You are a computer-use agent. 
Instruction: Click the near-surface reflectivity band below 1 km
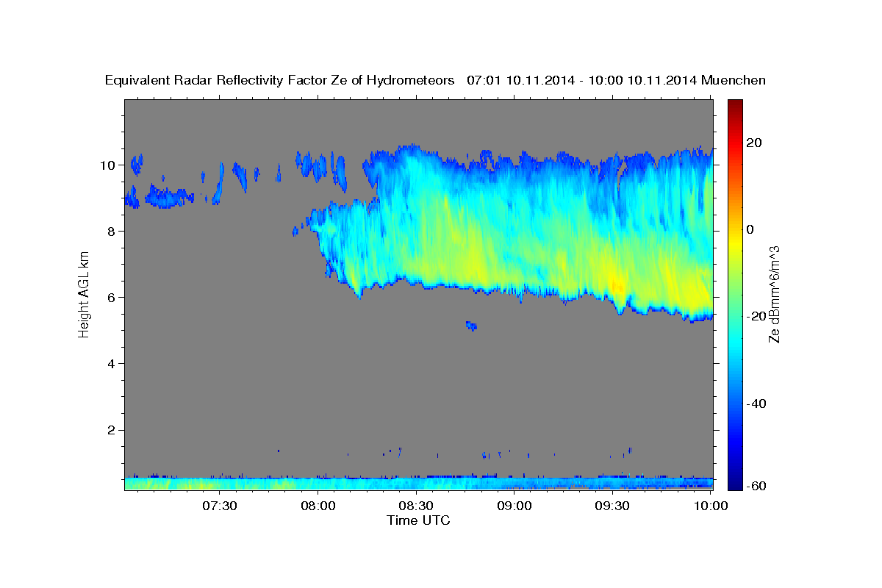click(x=419, y=484)
